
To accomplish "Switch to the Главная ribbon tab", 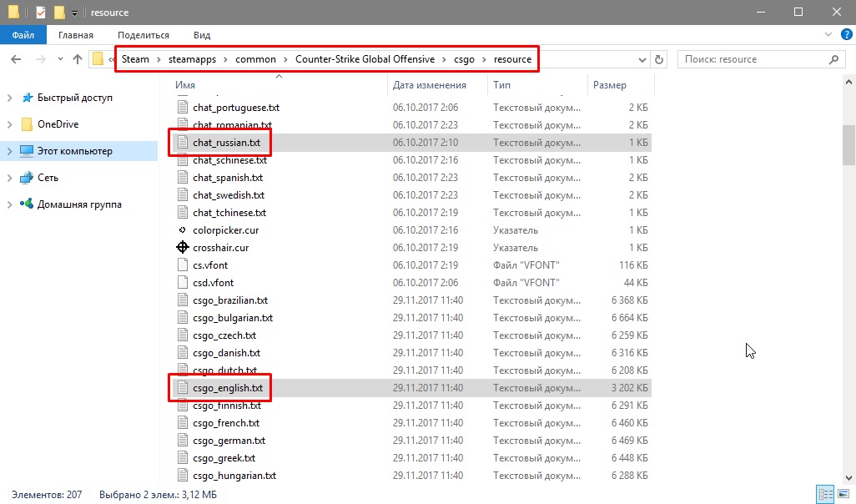I will 76,35.
